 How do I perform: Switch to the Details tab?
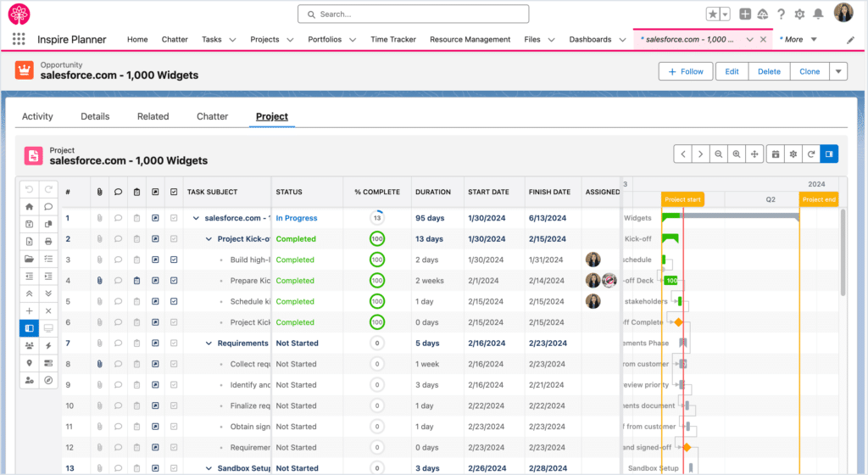[95, 116]
